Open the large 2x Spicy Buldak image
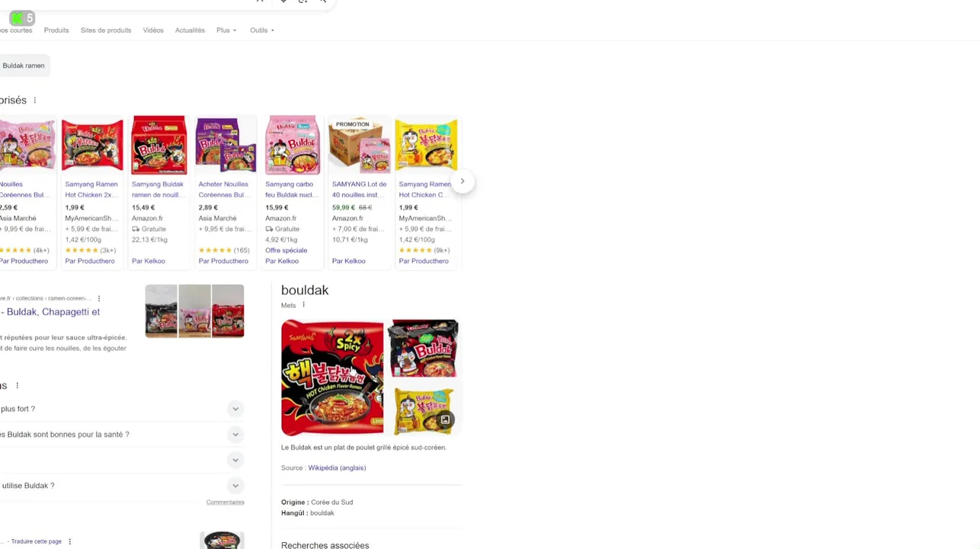The width and height of the screenshot is (980, 549). click(332, 377)
